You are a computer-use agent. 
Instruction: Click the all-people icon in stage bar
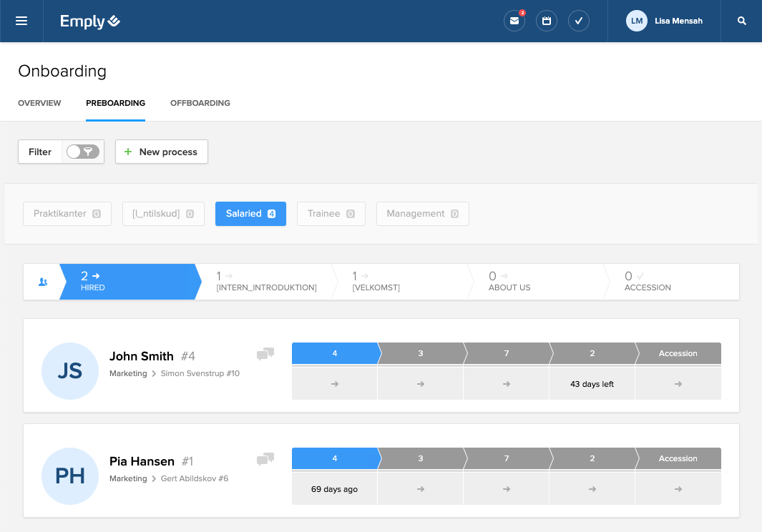click(42, 282)
